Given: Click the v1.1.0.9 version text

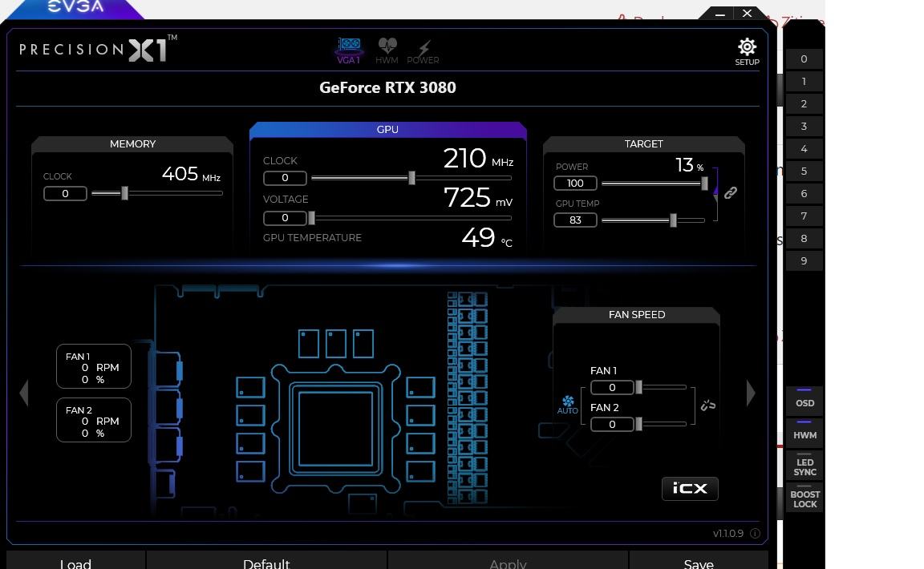Looking at the screenshot, I should click(x=727, y=533).
